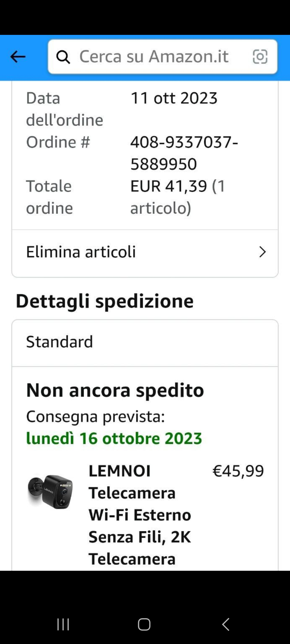The width and height of the screenshot is (290, 644).
Task: Tap the order date 11 ott 2023
Action: tap(174, 98)
